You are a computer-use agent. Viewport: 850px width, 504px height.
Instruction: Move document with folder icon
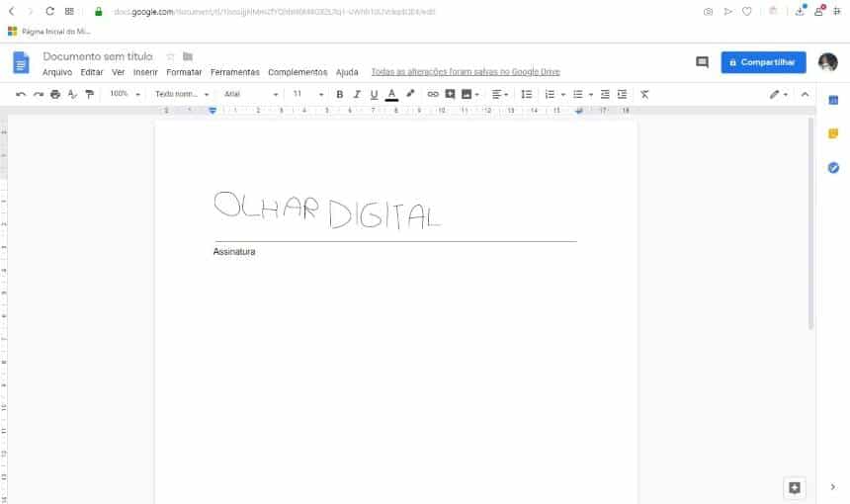tap(188, 56)
